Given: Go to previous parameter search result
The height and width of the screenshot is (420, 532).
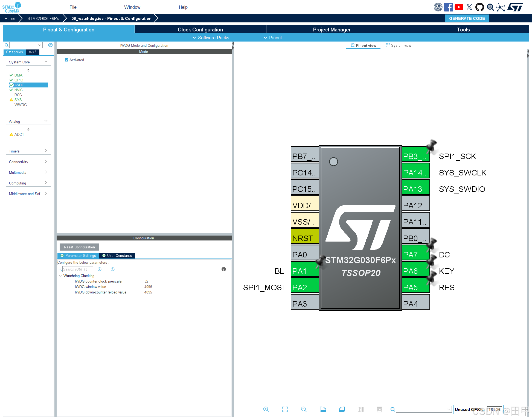Looking at the screenshot, I should (100, 269).
